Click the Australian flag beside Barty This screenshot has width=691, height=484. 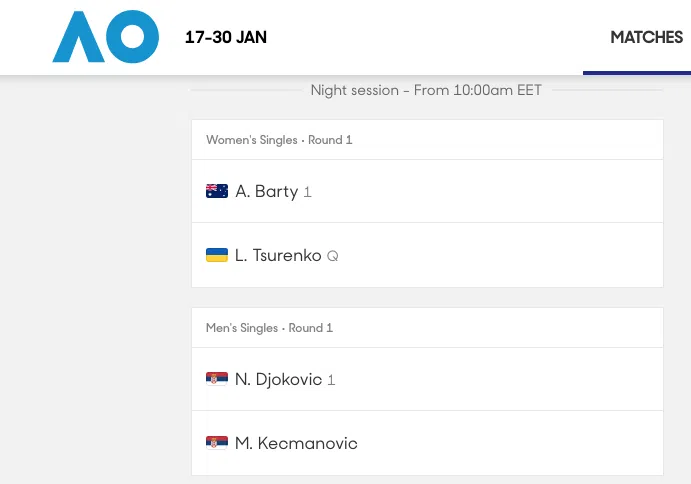[x=217, y=191]
